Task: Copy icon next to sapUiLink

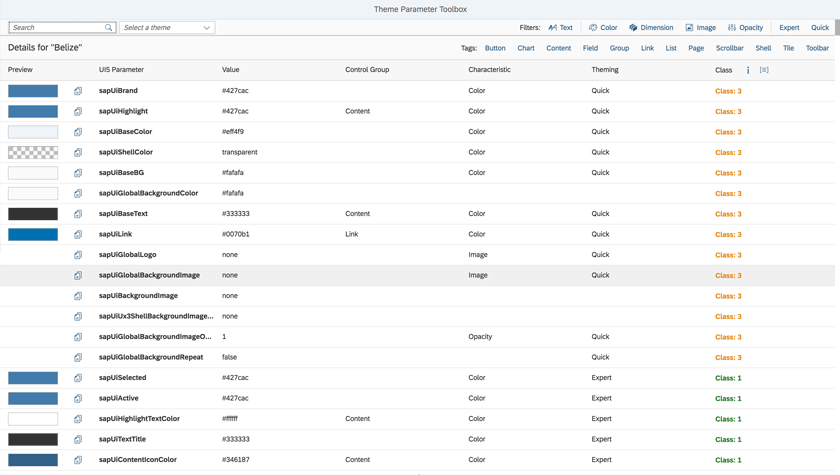Action: [78, 235]
